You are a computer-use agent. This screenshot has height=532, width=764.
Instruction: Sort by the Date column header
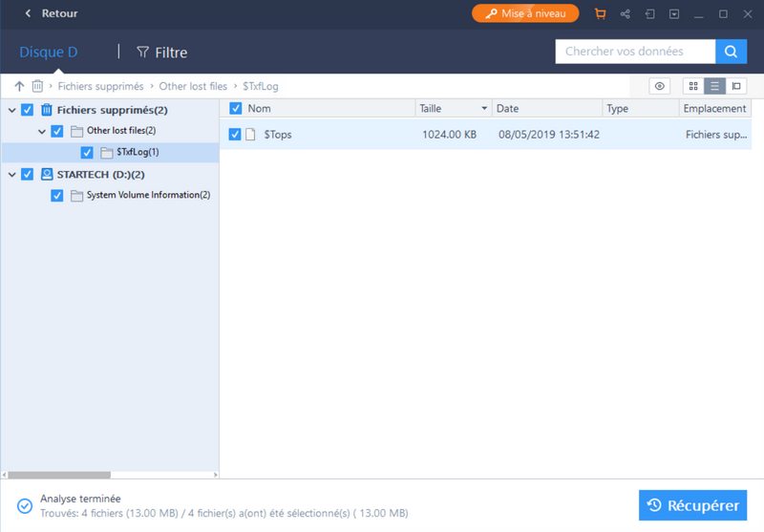[x=507, y=108]
